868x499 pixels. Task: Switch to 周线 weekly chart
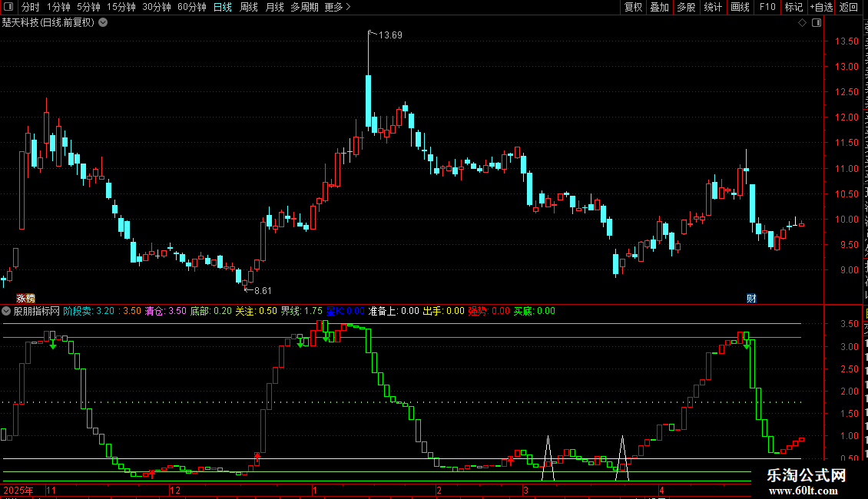click(x=249, y=7)
